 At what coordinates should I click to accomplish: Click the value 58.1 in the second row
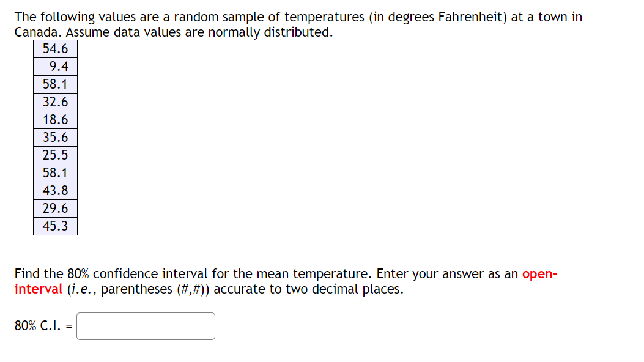pos(54,85)
